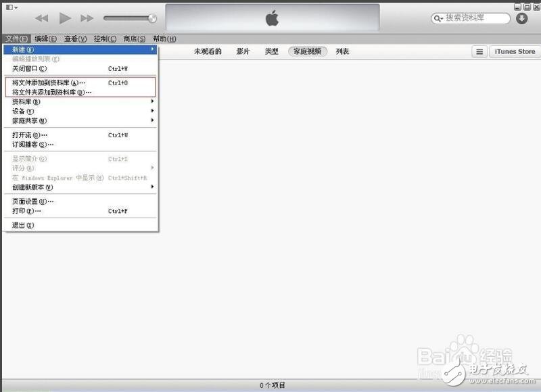
Task: Click the fast-forward playback icon
Action: pos(86,18)
